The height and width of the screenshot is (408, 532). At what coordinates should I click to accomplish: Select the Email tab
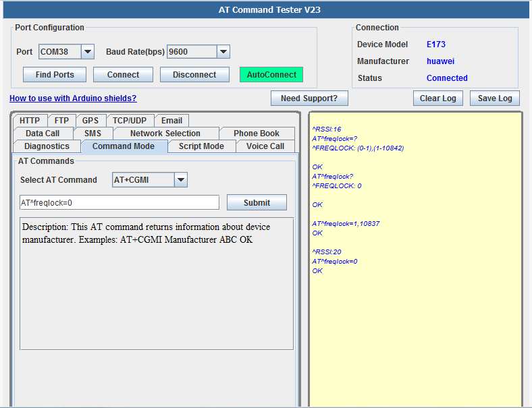(x=171, y=121)
